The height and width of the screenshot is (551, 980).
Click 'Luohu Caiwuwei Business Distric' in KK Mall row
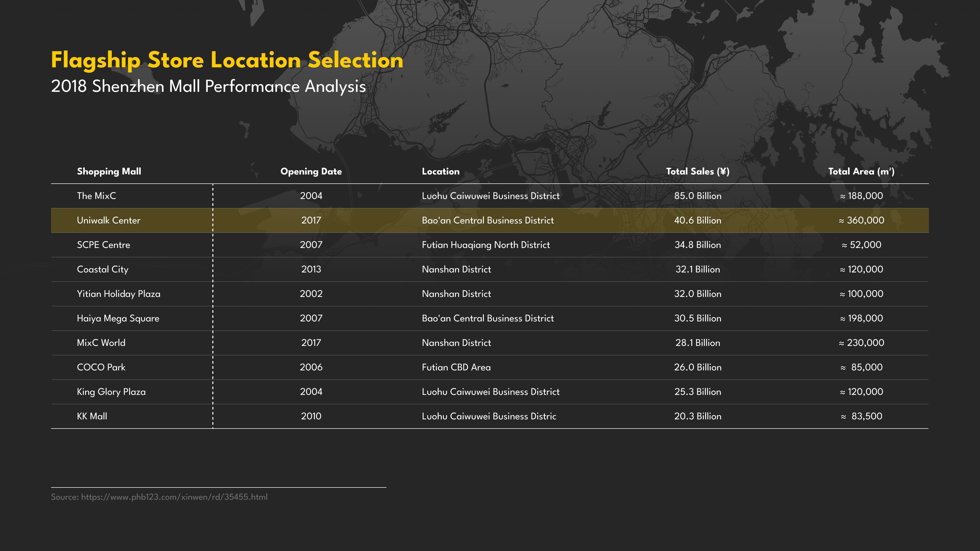[x=489, y=416]
